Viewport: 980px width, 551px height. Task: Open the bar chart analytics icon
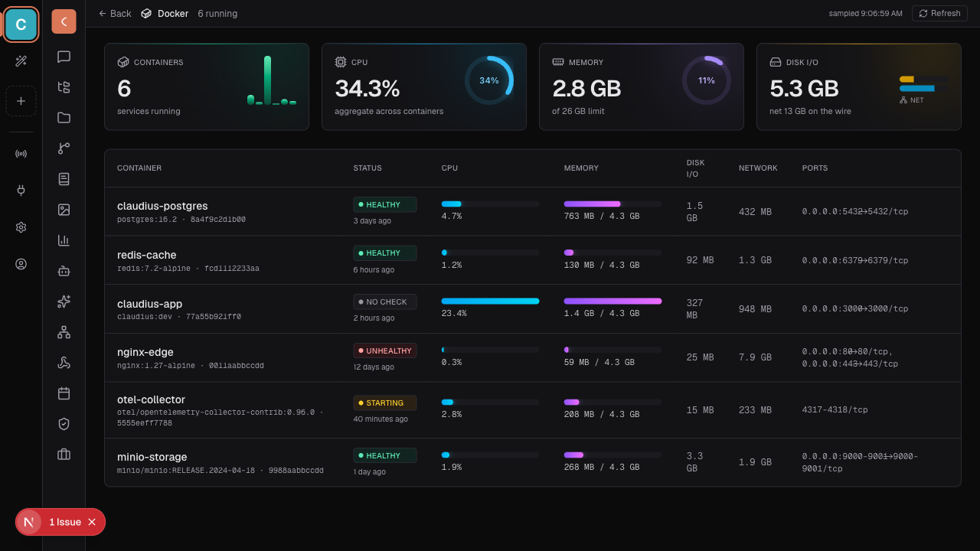[x=64, y=240]
